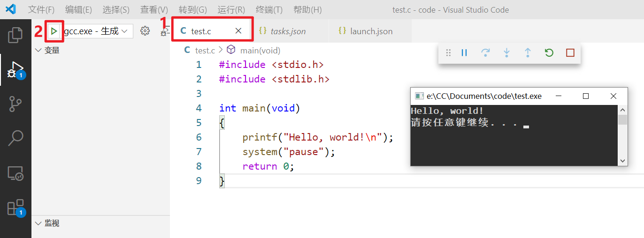Click the test.exe console title bar text
644x238 pixels.
tap(484, 96)
